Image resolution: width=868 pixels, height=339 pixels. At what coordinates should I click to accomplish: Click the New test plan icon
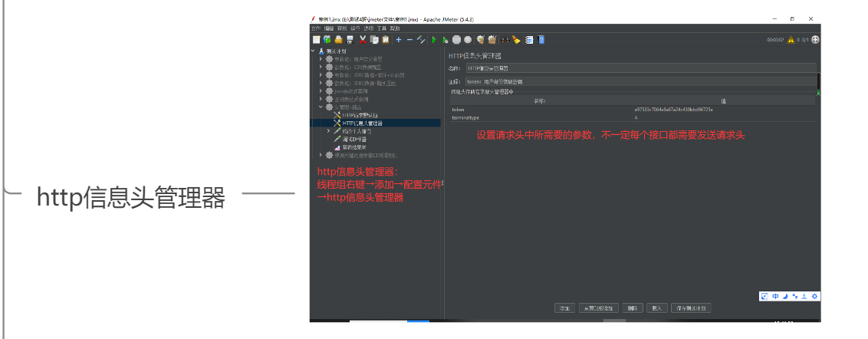317,40
